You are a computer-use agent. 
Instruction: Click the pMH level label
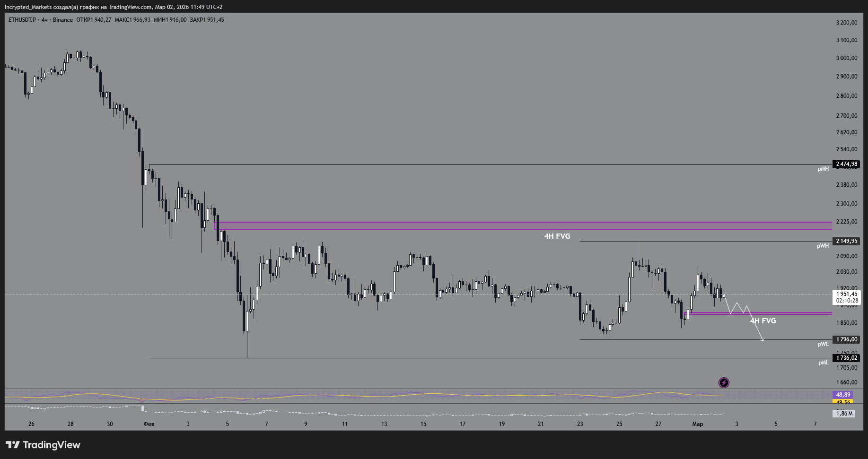coord(823,169)
